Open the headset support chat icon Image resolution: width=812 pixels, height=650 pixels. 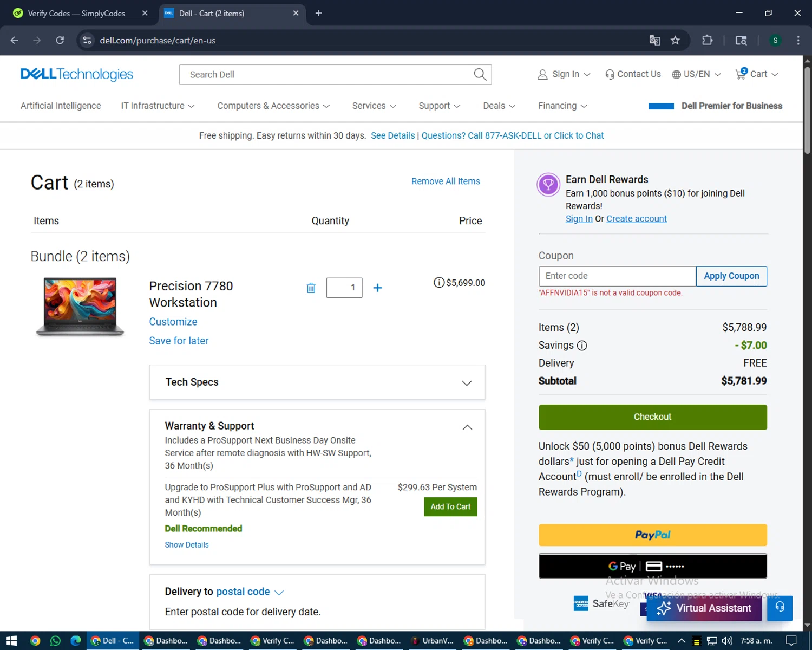point(780,608)
